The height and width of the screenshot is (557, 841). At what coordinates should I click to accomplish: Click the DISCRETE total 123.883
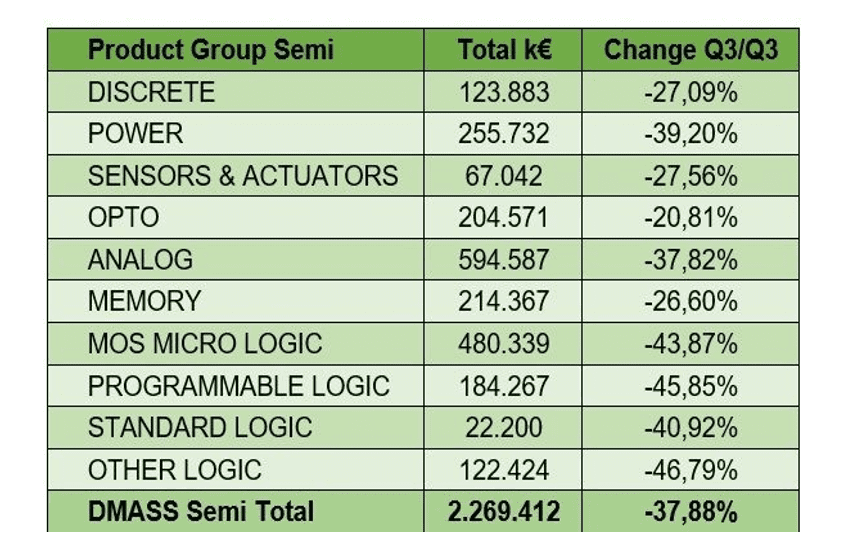point(504,92)
